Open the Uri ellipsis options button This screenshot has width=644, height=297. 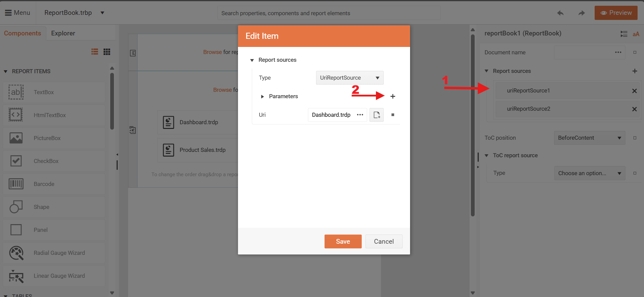pos(360,115)
